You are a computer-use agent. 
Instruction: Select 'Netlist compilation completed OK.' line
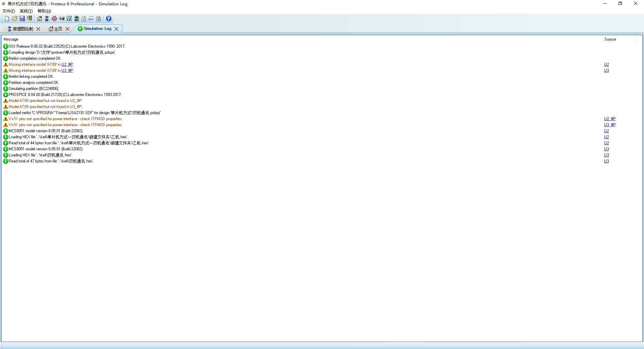click(x=35, y=58)
